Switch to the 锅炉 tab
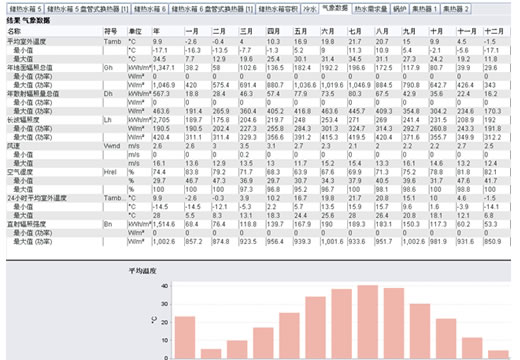Image resolution: width=520 pixels, height=360 pixels. click(400, 9)
